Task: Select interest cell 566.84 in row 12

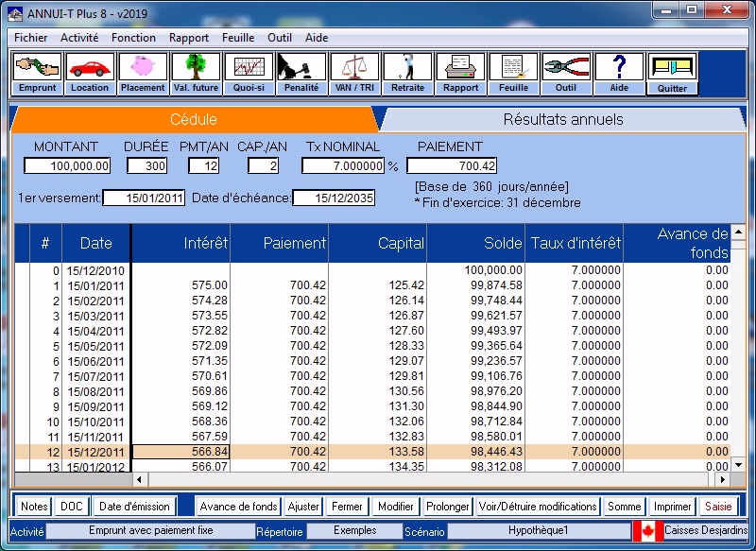Action: 180,452
